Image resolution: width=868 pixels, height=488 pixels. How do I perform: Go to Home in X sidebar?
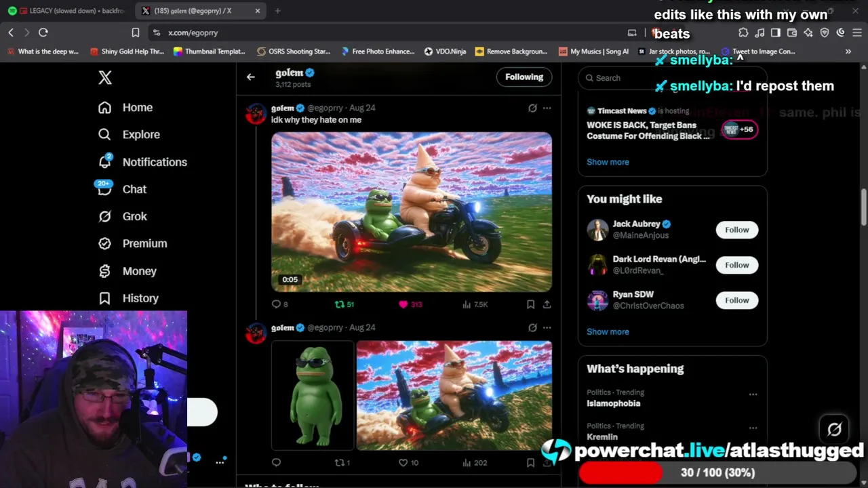125,107
